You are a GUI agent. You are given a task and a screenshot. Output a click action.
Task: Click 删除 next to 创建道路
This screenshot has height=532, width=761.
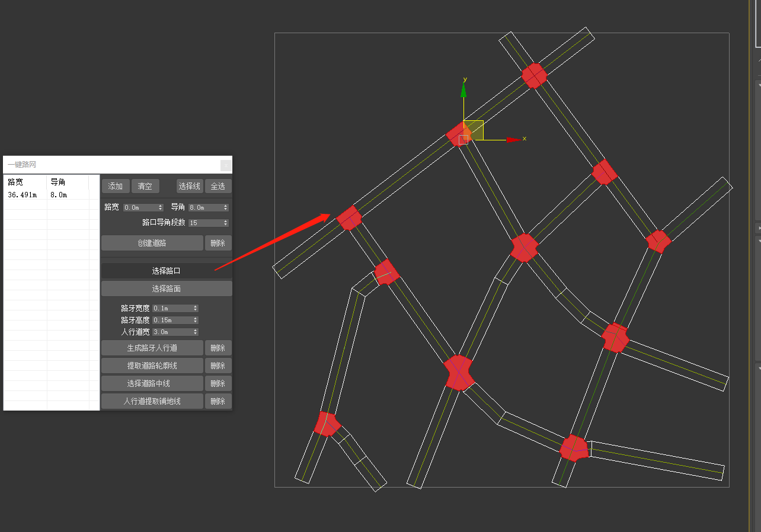(218, 243)
